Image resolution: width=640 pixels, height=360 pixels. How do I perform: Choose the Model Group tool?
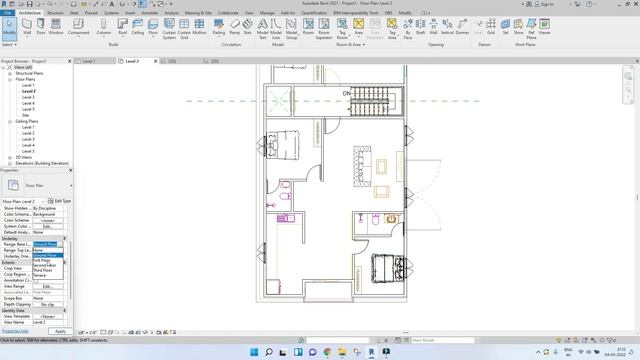coord(291,29)
